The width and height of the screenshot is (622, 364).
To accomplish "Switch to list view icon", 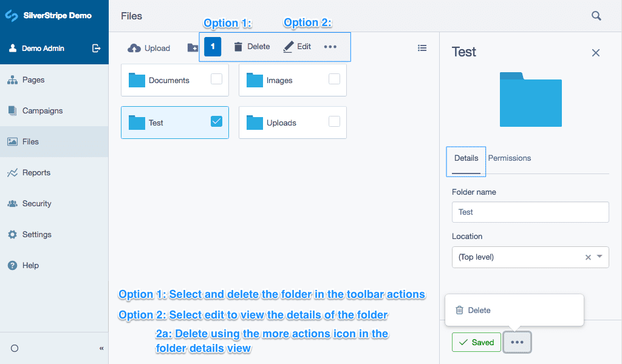I will tap(422, 48).
